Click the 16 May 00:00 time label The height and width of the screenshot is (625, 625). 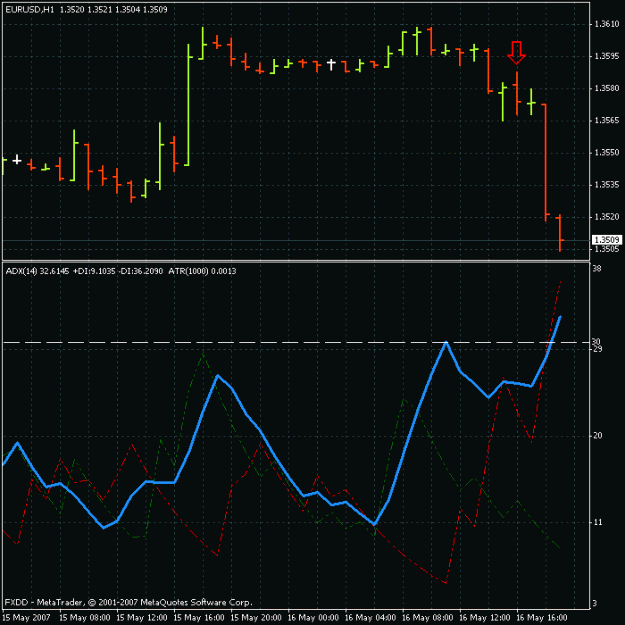pos(313,618)
